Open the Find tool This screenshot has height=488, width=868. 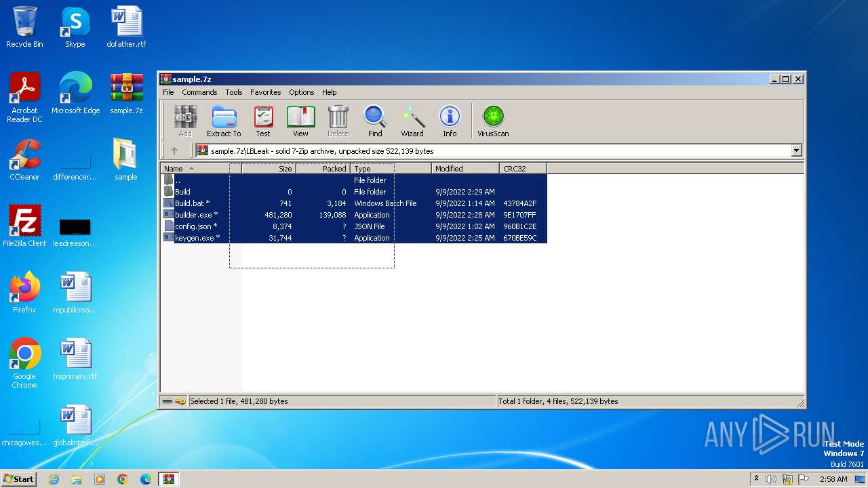click(x=375, y=121)
